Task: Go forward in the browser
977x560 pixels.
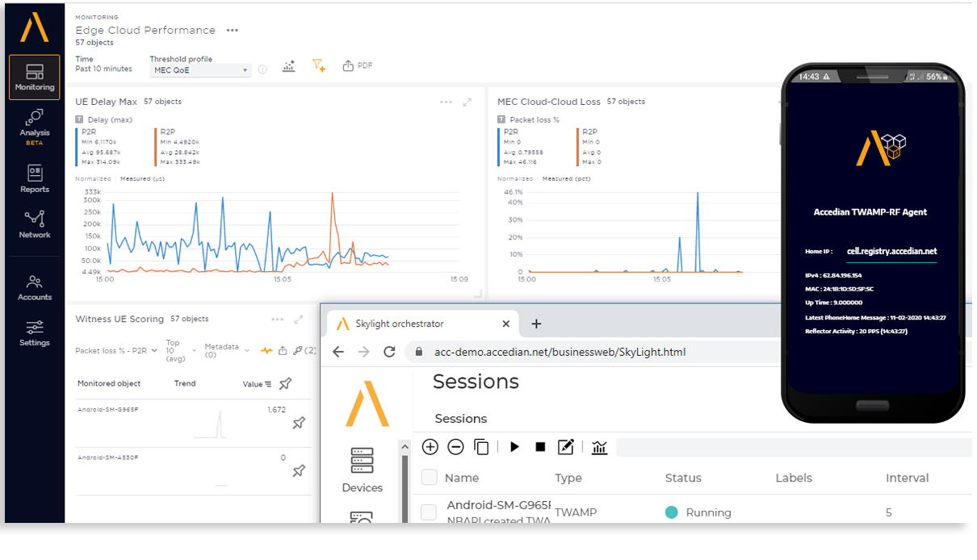Action: click(x=364, y=352)
